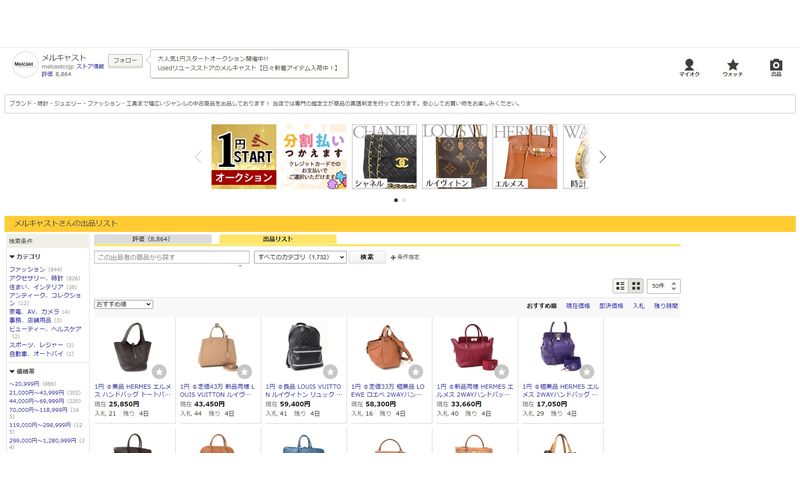The width and height of the screenshot is (800, 500).
Task: Switch to the 出品リスト tab
Action: [278, 239]
